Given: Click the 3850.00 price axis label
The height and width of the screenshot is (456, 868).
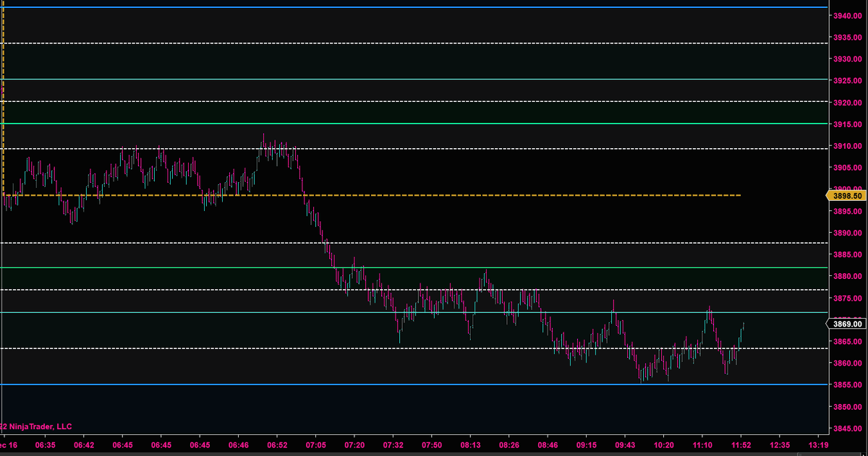Looking at the screenshot, I should coord(848,407).
